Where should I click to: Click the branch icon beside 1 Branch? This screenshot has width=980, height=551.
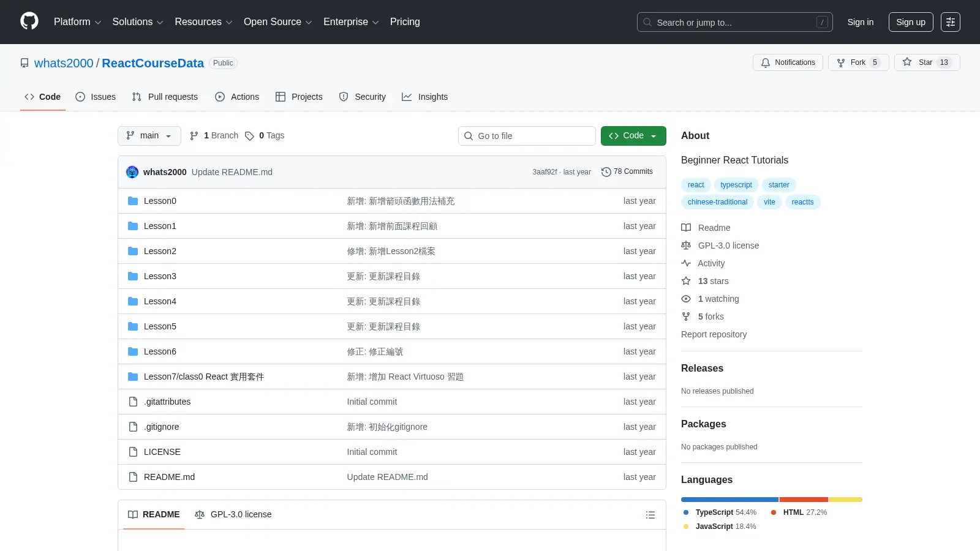(x=194, y=136)
